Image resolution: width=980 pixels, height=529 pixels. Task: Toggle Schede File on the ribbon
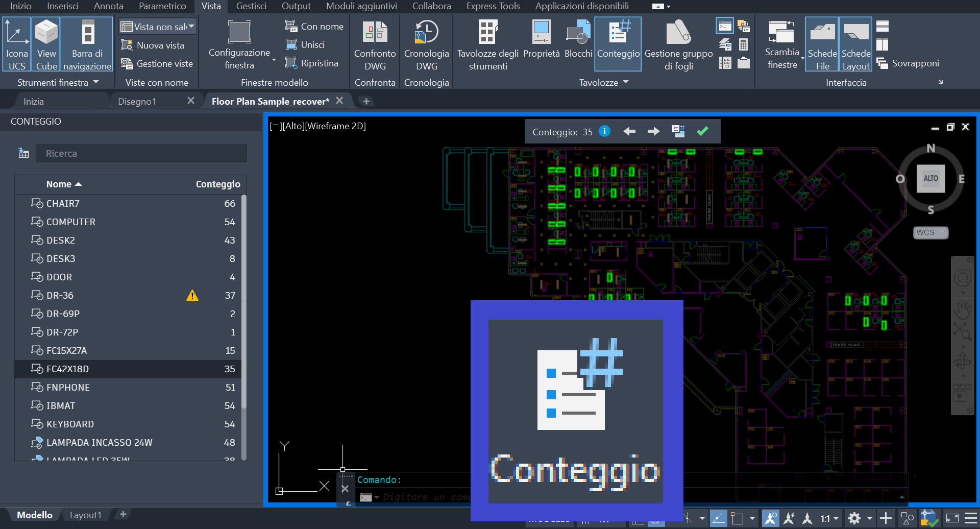point(821,44)
